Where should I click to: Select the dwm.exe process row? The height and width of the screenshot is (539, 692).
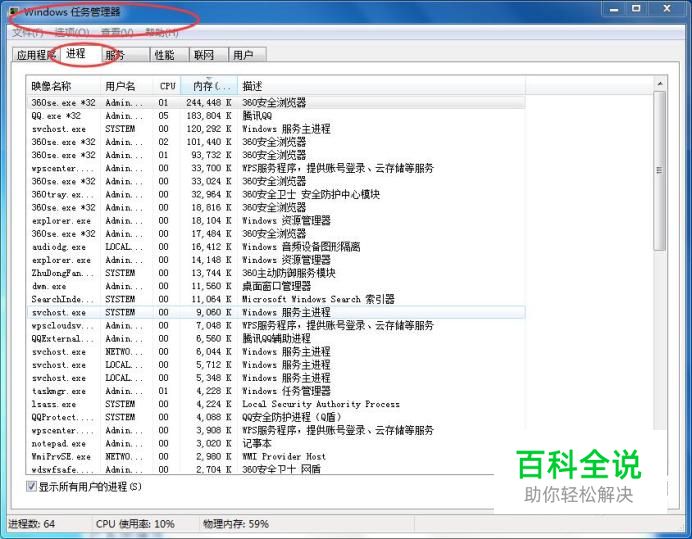pos(276,286)
